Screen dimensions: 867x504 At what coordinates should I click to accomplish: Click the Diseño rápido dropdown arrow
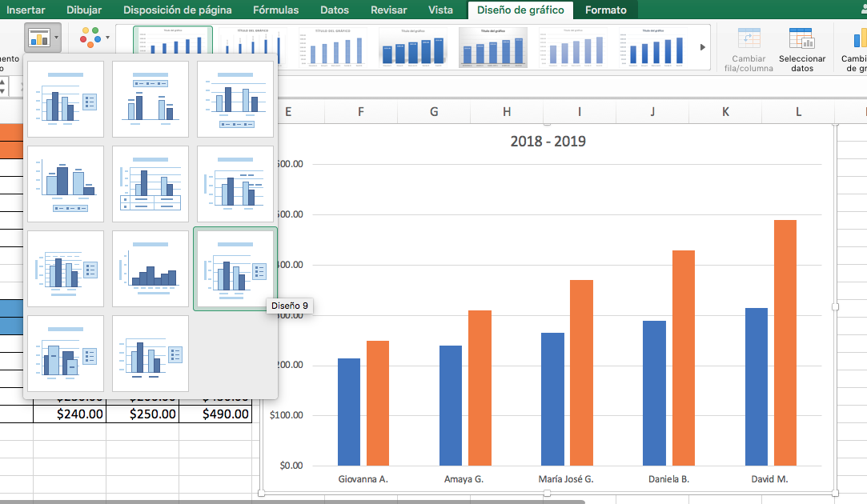pyautogui.click(x=56, y=38)
